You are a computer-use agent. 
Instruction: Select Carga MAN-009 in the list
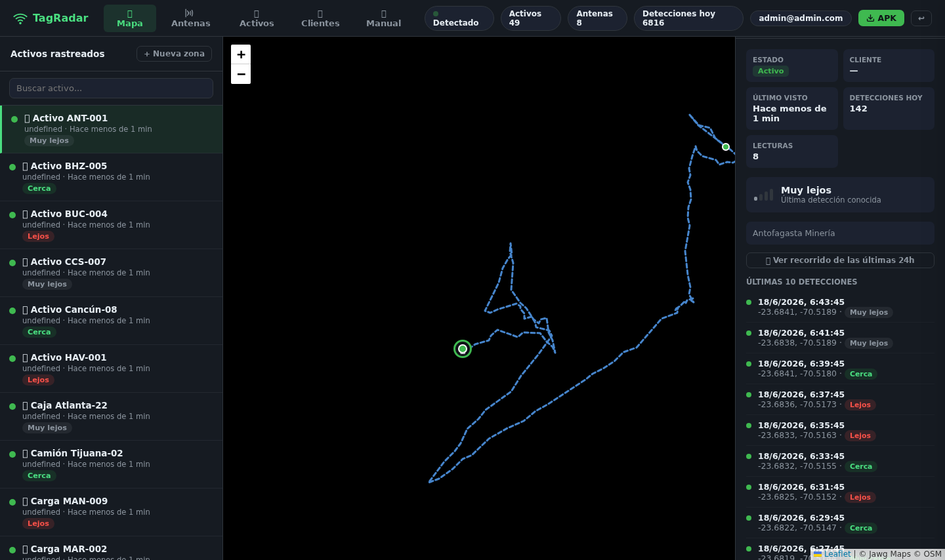coord(112,512)
